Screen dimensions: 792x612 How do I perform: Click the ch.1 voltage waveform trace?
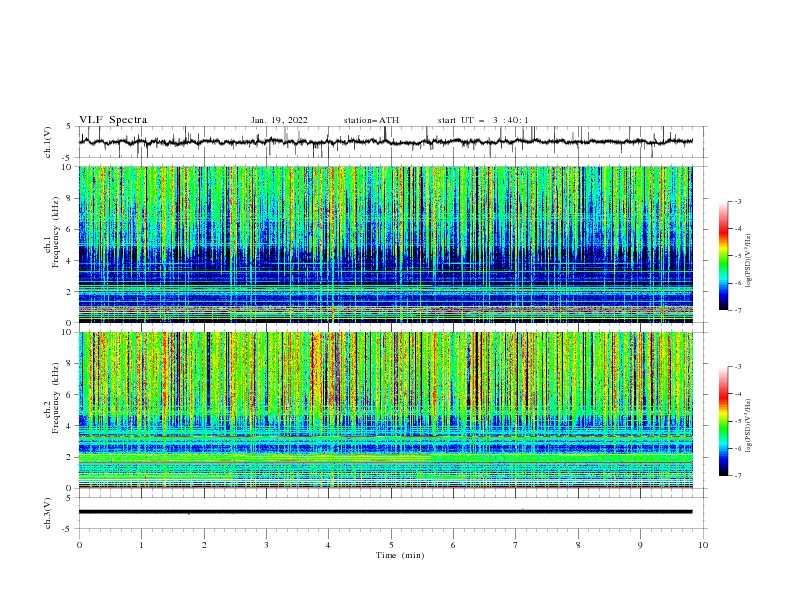coord(385,142)
